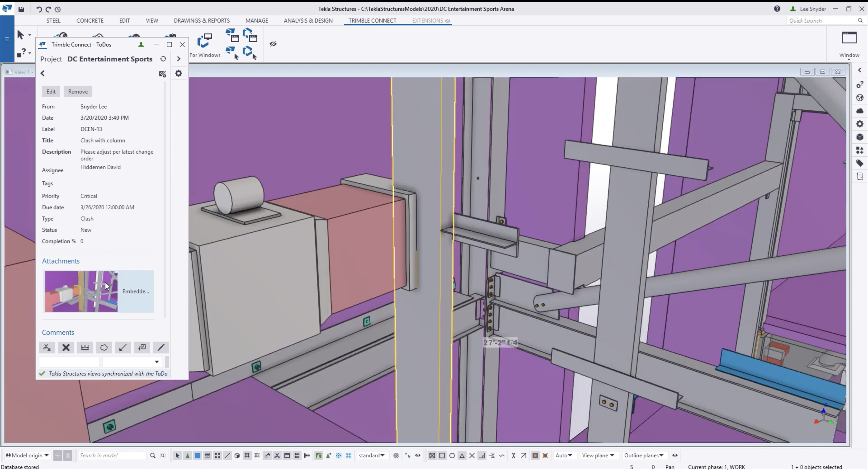Toggle snap to intersection X switch
The image size is (868, 470).
click(472, 456)
